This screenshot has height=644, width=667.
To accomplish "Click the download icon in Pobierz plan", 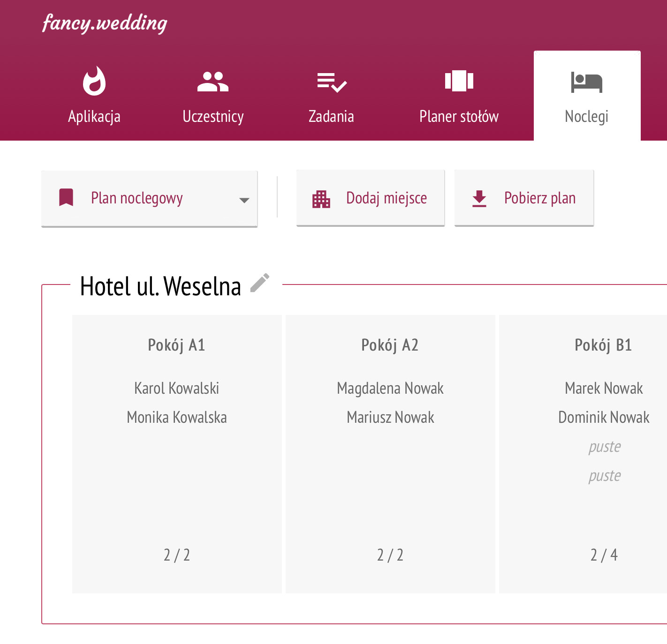I will point(479,199).
